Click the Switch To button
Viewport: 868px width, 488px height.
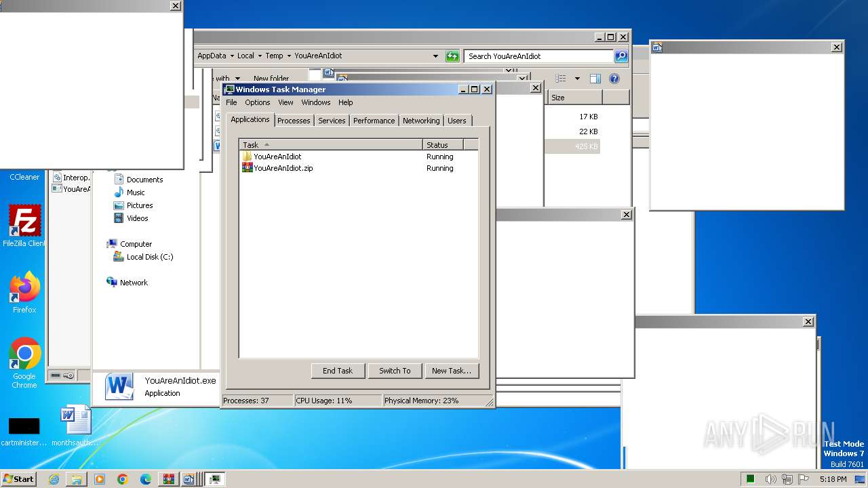tap(395, 371)
